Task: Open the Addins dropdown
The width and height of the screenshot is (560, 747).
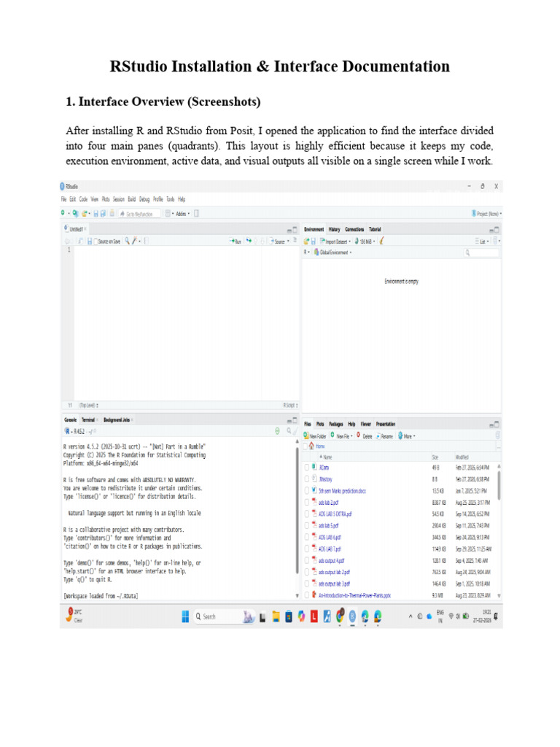Action: pos(182,214)
